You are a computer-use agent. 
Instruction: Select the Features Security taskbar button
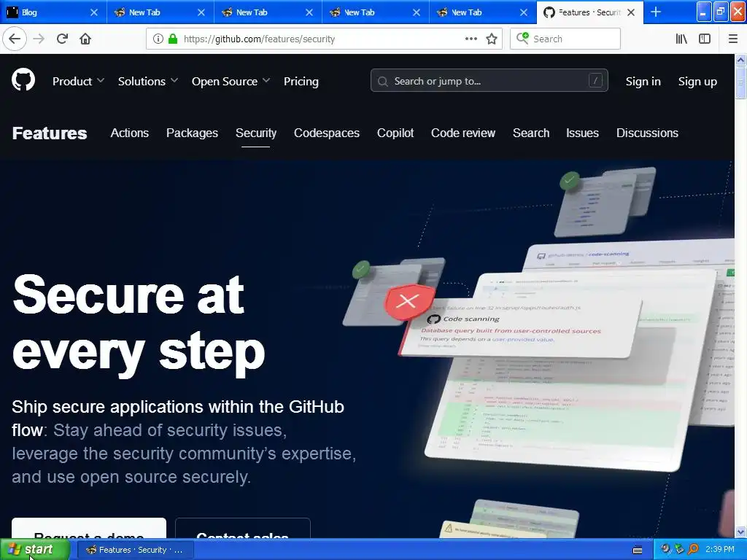coord(135,550)
